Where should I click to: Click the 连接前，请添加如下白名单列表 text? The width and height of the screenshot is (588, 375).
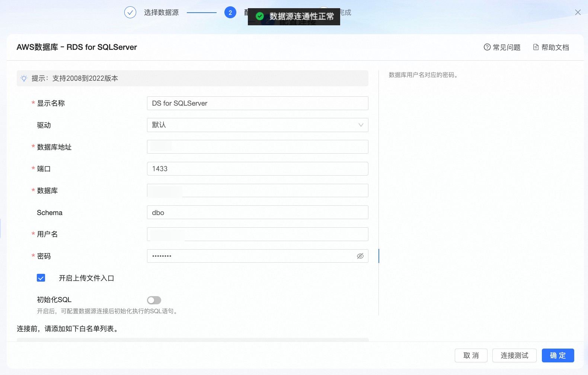[68, 329]
